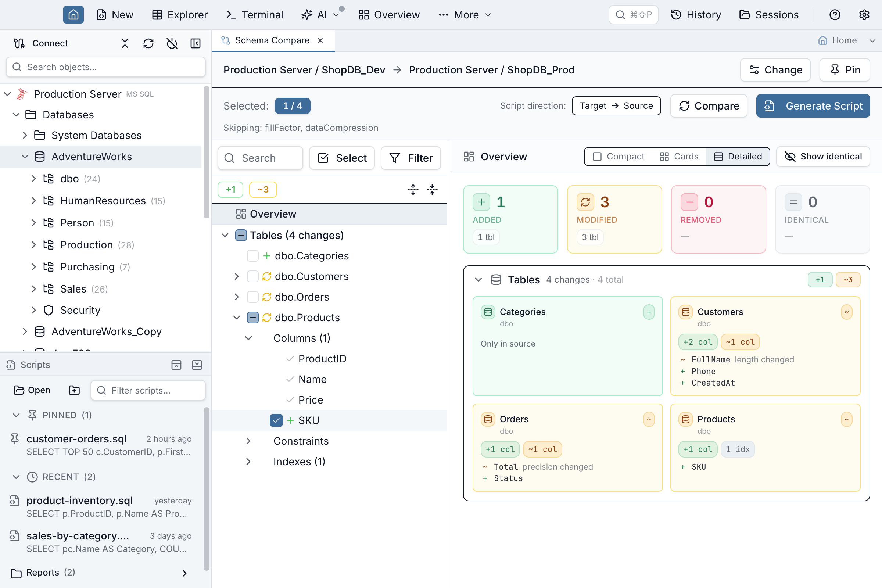Collapse all connections icon in Connect panel
This screenshot has width=882, height=588.
(125, 43)
